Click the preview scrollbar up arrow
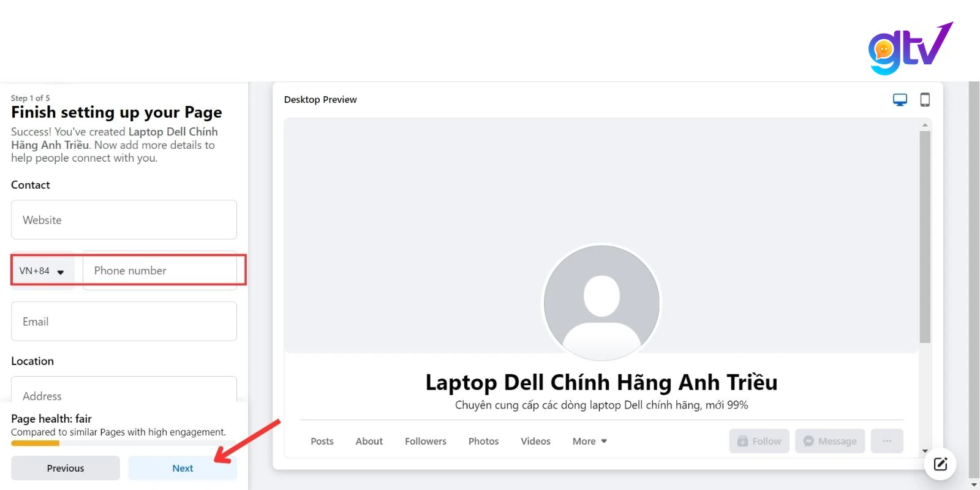Image resolution: width=980 pixels, height=490 pixels. [925, 125]
